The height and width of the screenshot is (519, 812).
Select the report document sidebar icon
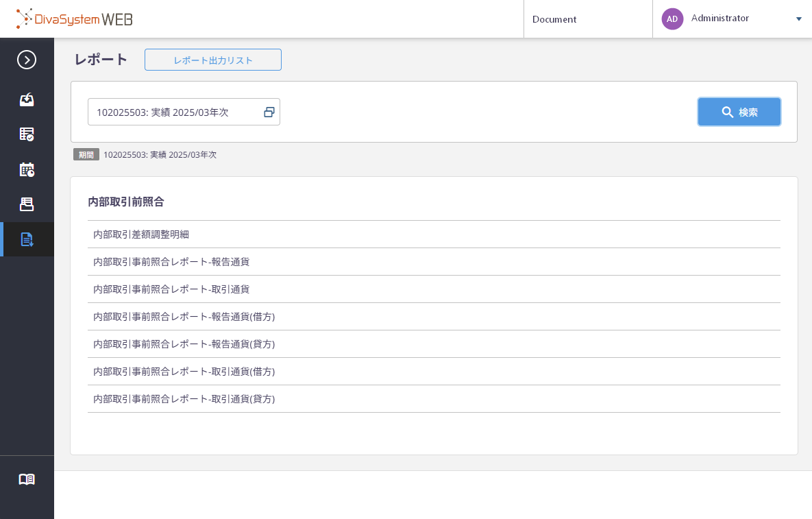(x=27, y=239)
